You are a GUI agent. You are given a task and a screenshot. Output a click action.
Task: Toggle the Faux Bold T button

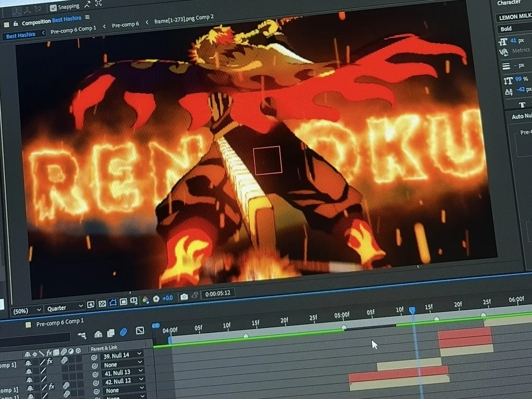(522, 105)
